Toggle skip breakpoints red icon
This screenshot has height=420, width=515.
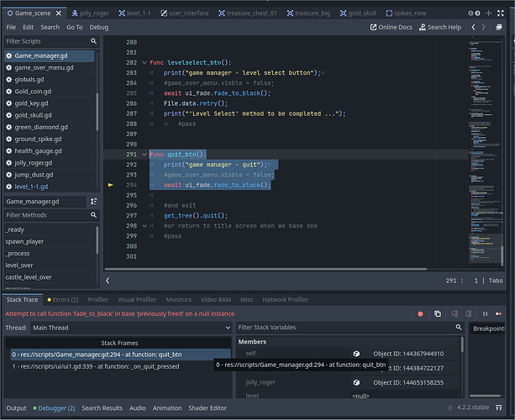pyautogui.click(x=420, y=314)
